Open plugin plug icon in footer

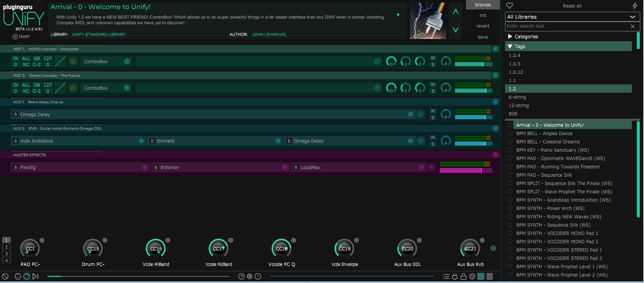pyautogui.click(x=455, y=276)
